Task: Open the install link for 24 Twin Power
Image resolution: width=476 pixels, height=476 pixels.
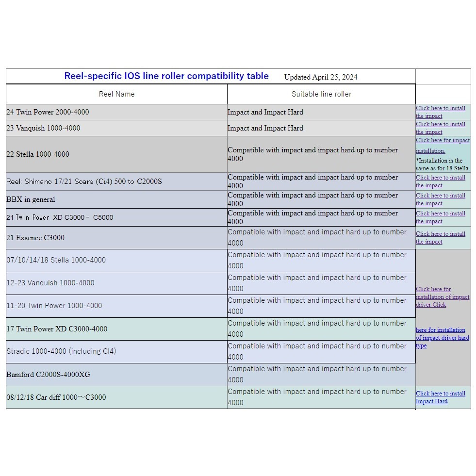Action: tap(440, 112)
